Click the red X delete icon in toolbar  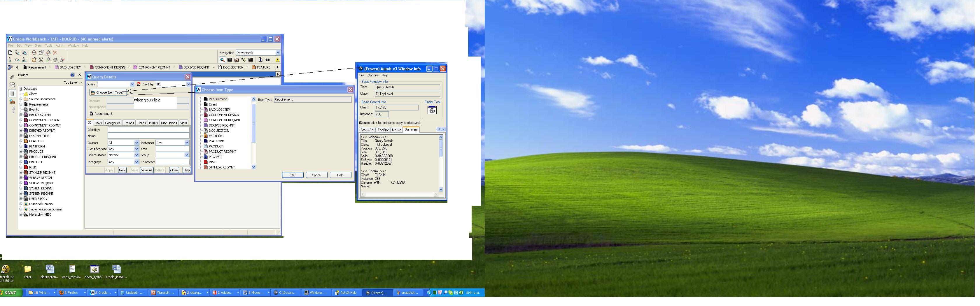click(x=55, y=53)
